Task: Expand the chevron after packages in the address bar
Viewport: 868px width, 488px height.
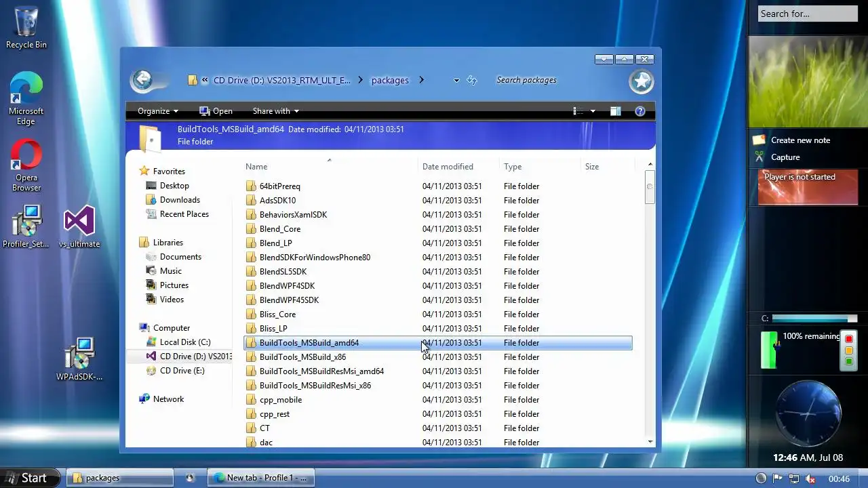Action: (x=421, y=80)
